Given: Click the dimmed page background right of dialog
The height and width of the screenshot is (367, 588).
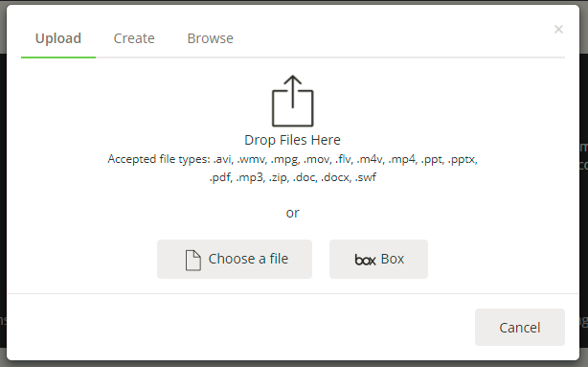Looking at the screenshot, I should pos(584,225).
